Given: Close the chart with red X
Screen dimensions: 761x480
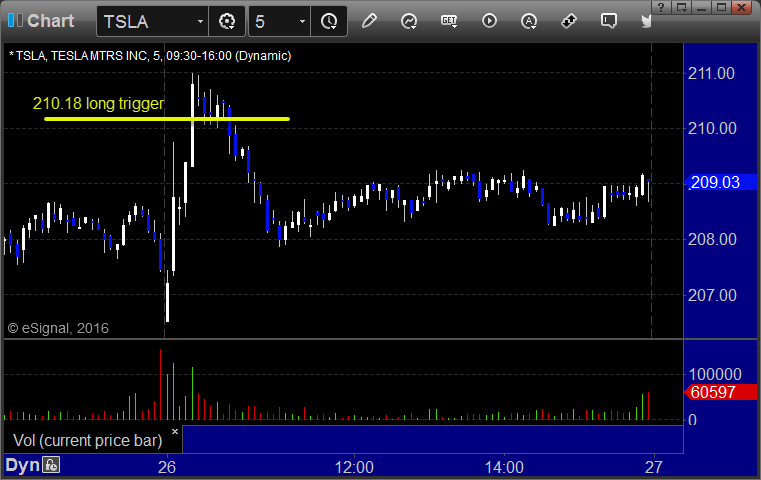Looking at the screenshot, I should 742,7.
